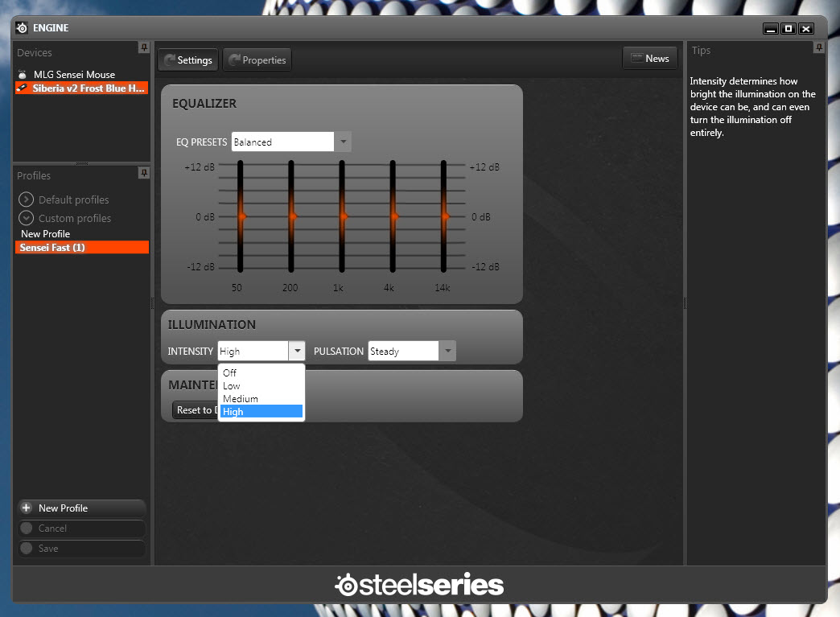Choose High illumination intensity option
Image resolution: width=840 pixels, height=617 pixels.
pos(261,411)
